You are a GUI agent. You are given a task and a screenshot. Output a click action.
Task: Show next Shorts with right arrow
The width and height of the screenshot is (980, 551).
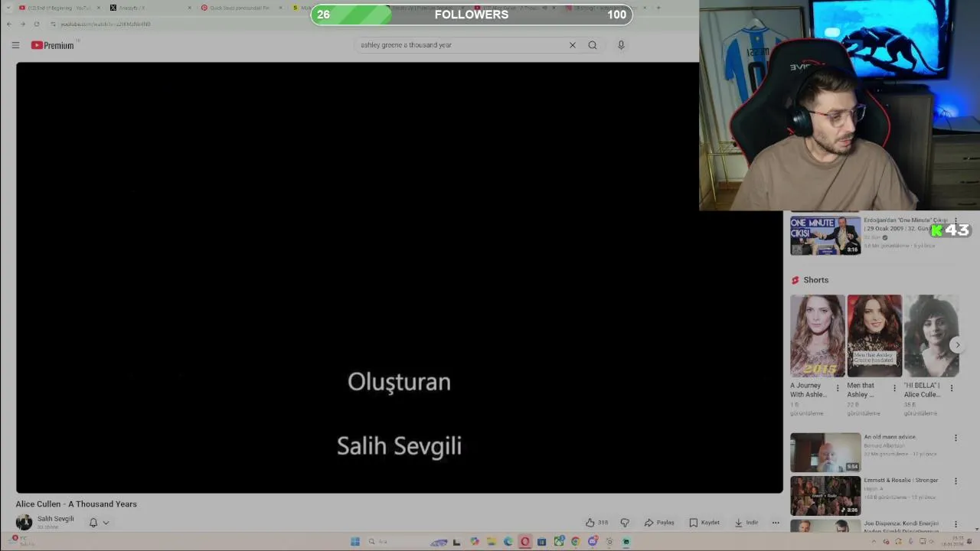coord(957,345)
